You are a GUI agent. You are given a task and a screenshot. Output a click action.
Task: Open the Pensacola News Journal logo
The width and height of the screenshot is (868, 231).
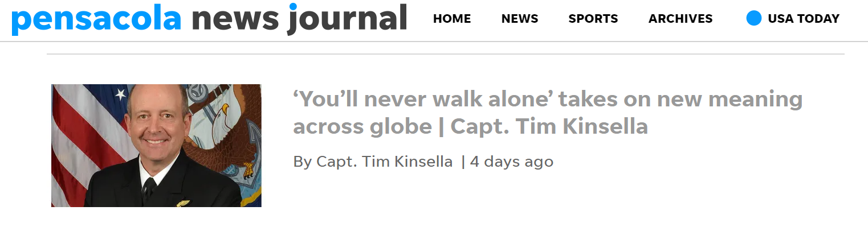point(209,19)
